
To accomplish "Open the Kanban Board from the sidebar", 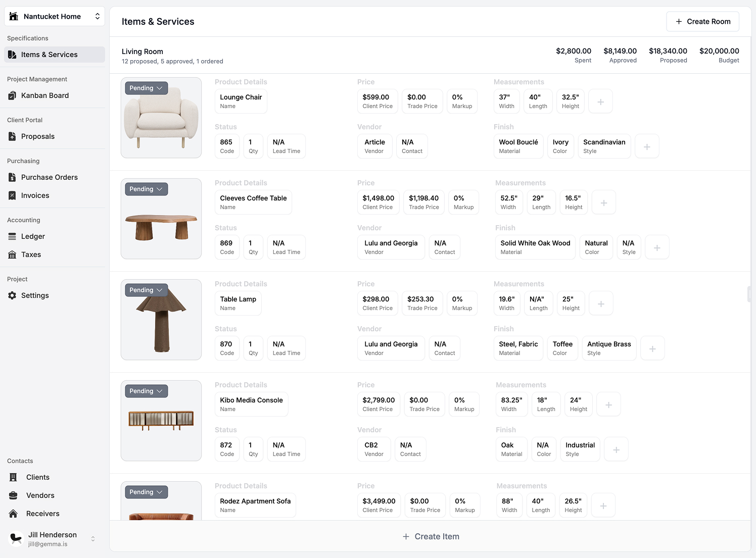I will click(x=12, y=95).
